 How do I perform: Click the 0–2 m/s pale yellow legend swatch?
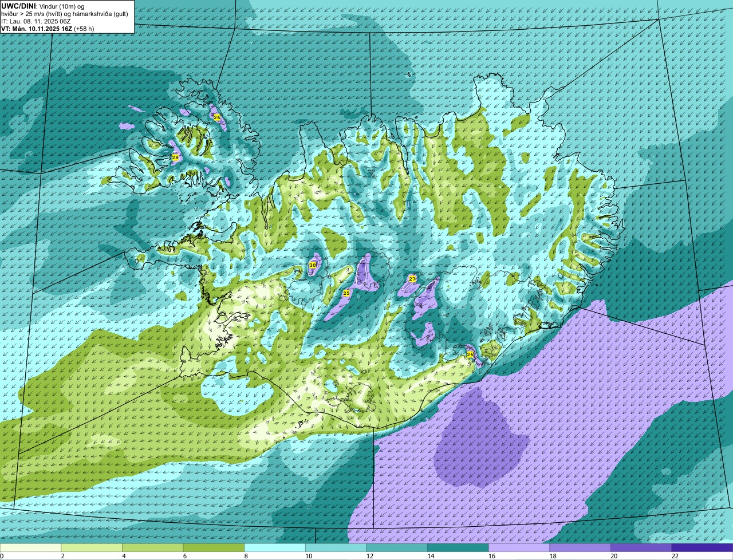click(30, 547)
